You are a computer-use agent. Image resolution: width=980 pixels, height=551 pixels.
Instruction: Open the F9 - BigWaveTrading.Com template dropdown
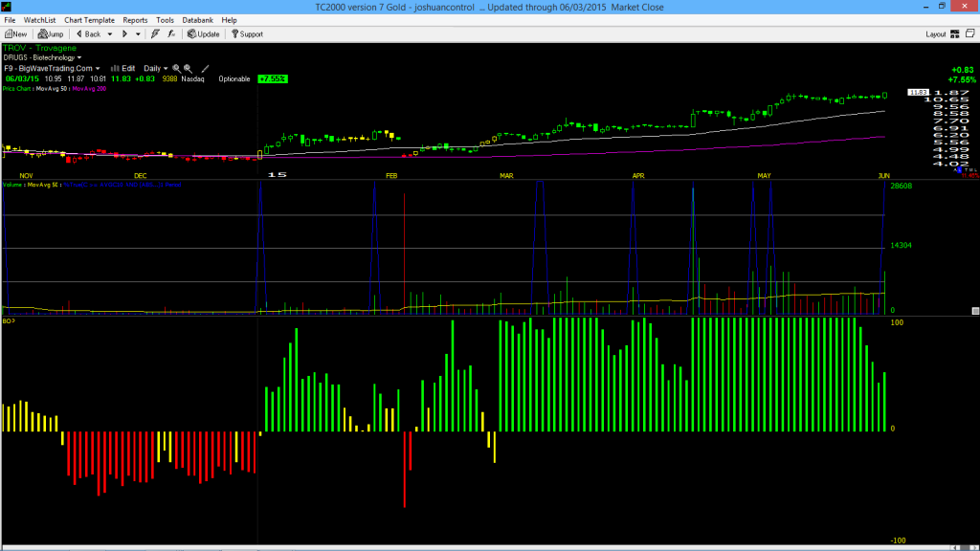[52, 69]
